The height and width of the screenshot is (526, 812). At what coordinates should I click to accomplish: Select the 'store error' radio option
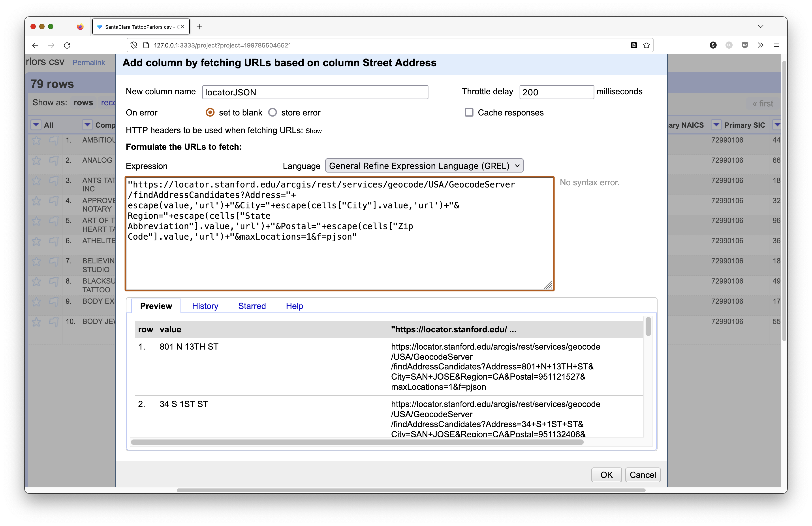(x=272, y=113)
